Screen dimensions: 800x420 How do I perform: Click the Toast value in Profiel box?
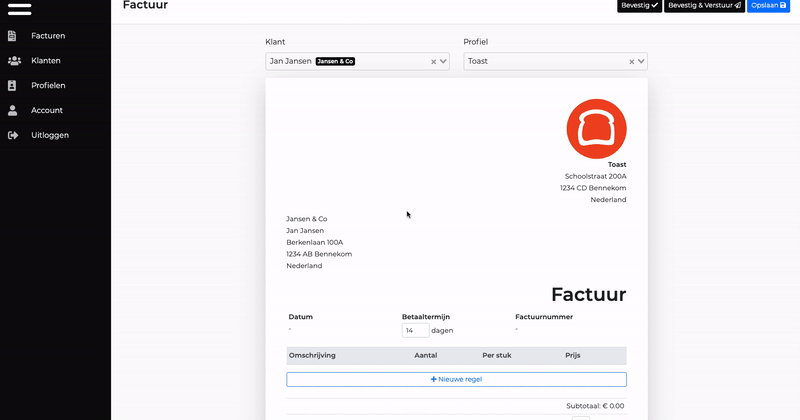tap(478, 61)
